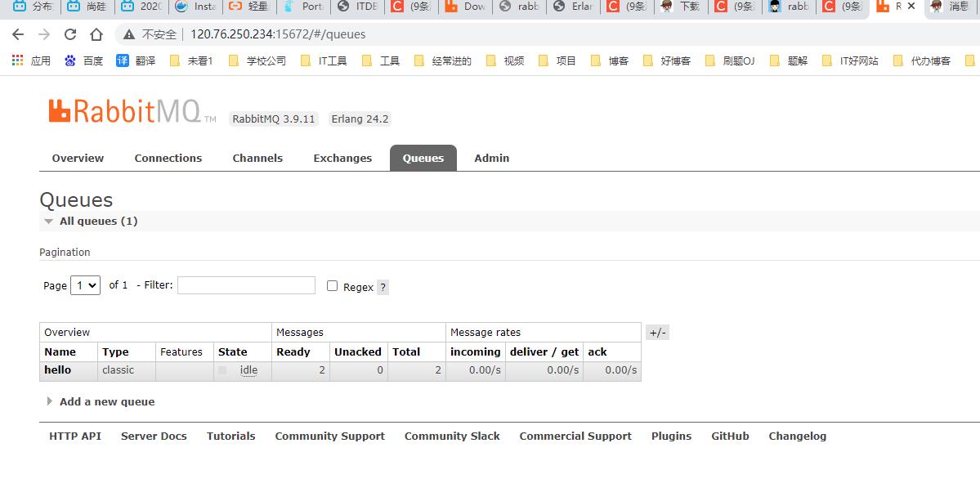Sort queues by the State column header

[x=232, y=352]
